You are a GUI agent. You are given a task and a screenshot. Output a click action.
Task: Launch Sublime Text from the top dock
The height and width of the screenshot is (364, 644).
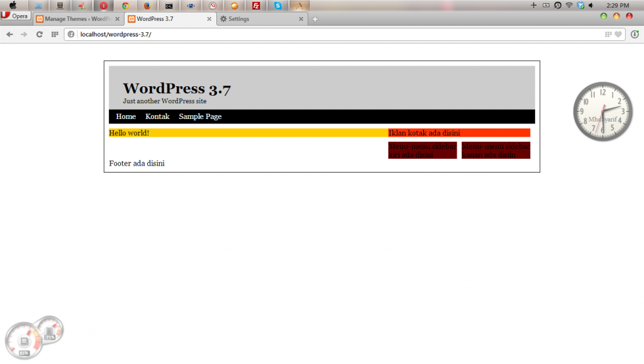(x=60, y=6)
